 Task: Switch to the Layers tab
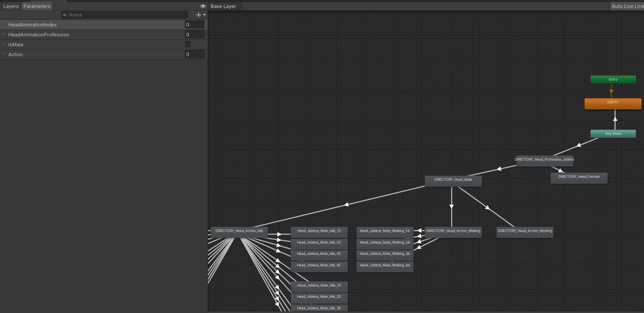pos(11,6)
